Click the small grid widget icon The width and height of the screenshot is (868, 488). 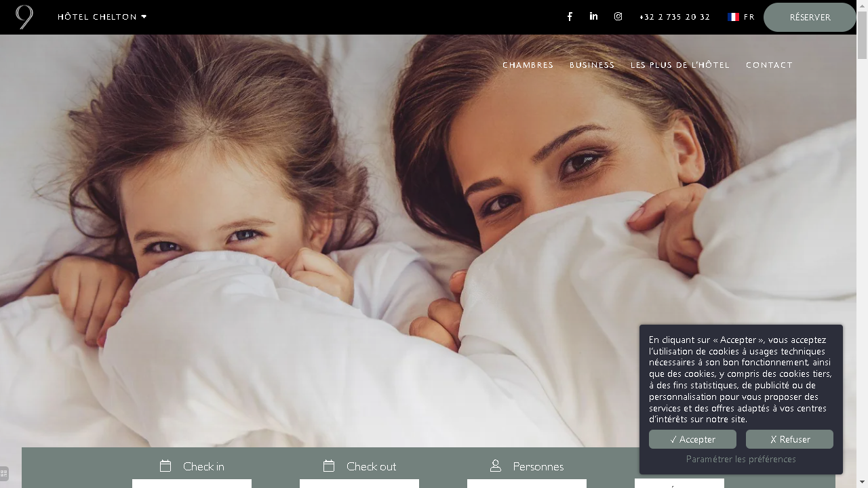(4, 473)
